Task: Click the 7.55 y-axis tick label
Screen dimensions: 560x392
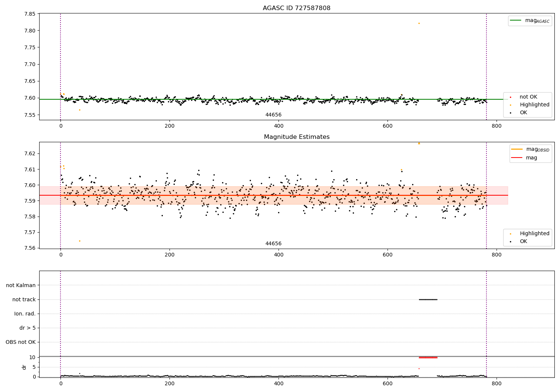Action: pos(29,115)
